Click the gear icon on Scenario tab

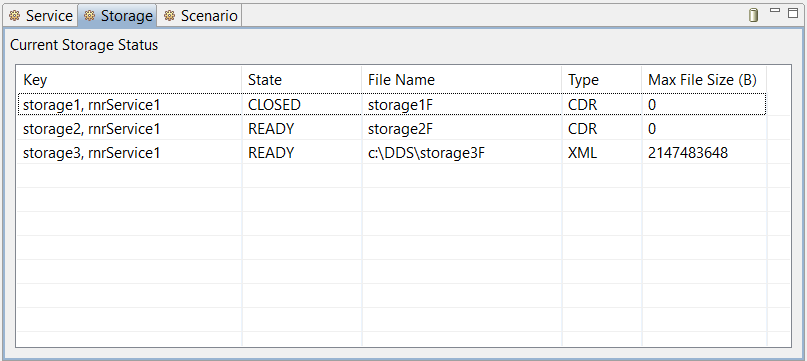coord(169,16)
